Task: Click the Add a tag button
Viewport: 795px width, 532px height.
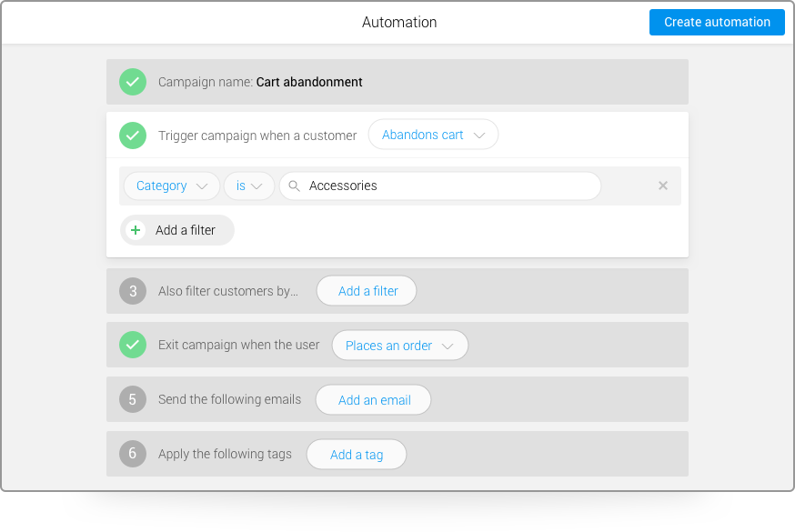Action: click(x=356, y=455)
